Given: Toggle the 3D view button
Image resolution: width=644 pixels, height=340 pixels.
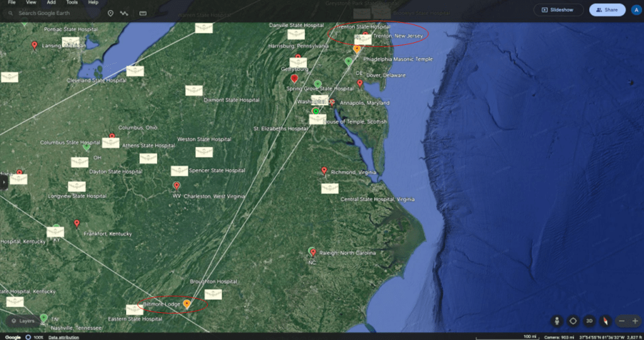Looking at the screenshot, I should 590,320.
